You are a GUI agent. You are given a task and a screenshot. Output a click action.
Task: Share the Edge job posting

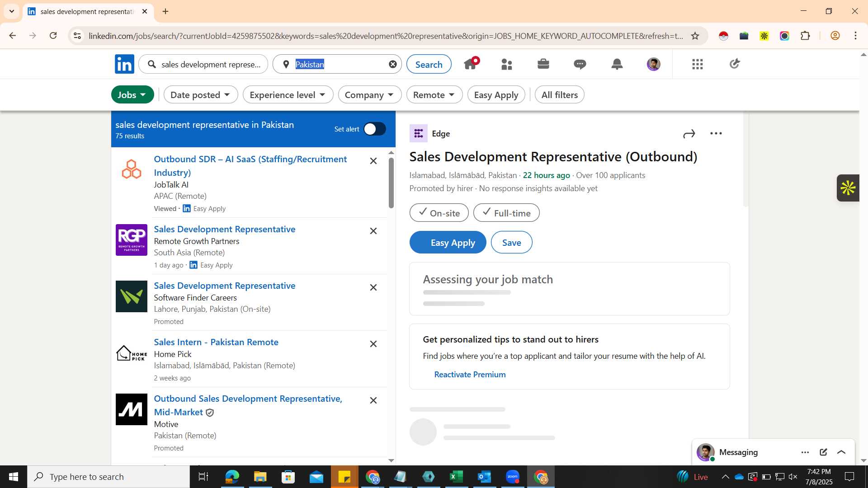[x=689, y=134]
